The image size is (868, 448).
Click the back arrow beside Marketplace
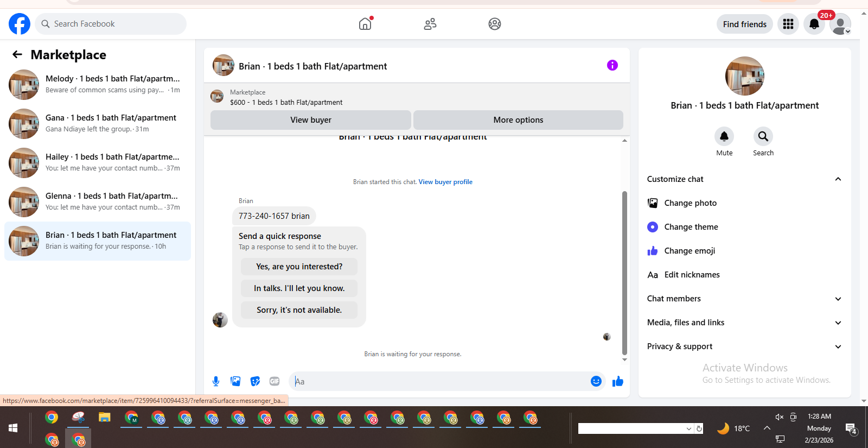pyautogui.click(x=17, y=54)
